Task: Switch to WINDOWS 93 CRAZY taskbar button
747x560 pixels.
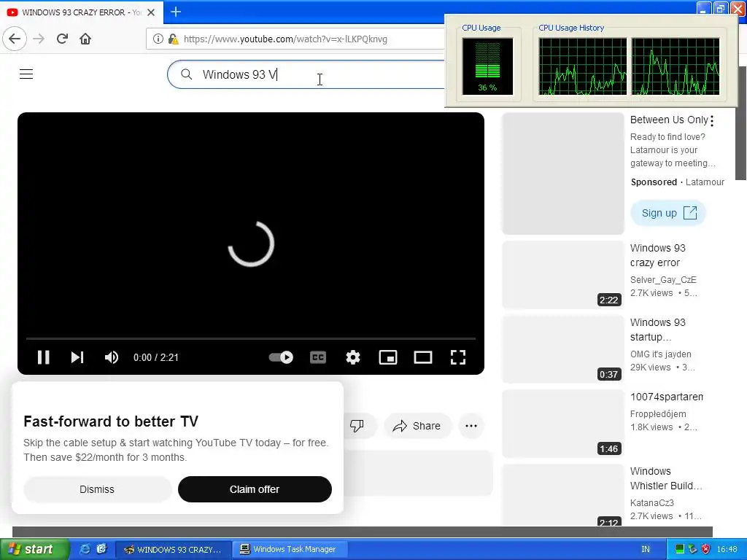Action: click(174, 550)
